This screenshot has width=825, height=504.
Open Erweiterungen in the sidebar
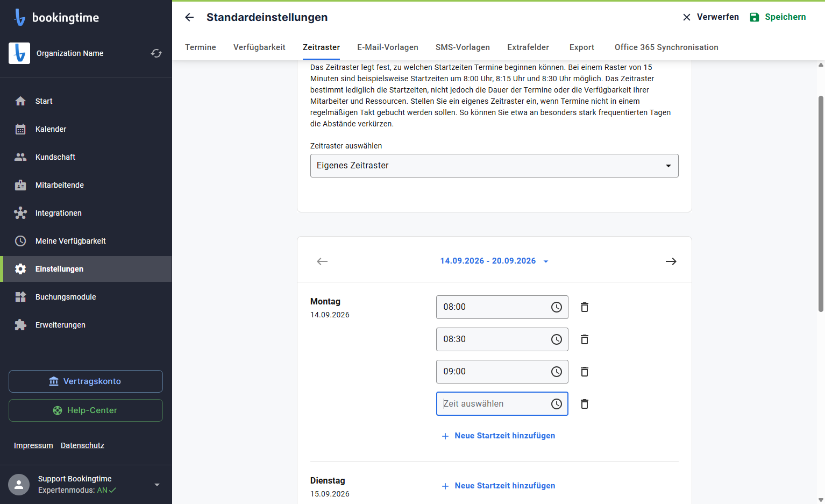(x=86, y=325)
